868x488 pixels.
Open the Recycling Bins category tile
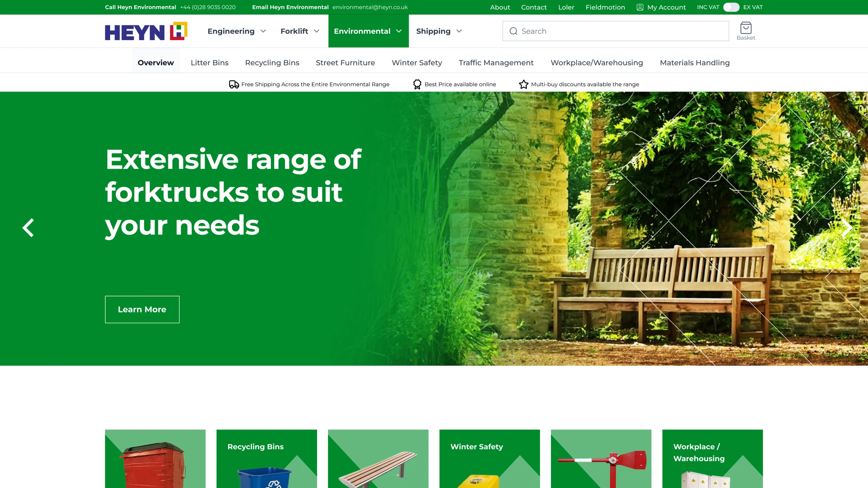[266, 459]
